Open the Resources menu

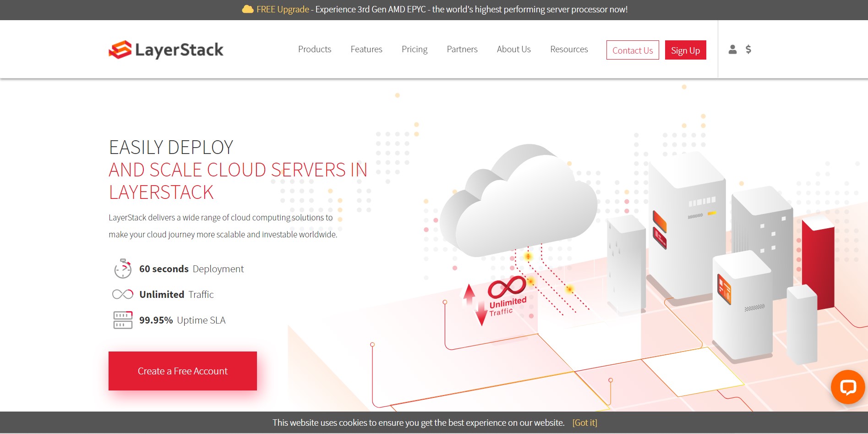[x=569, y=49]
